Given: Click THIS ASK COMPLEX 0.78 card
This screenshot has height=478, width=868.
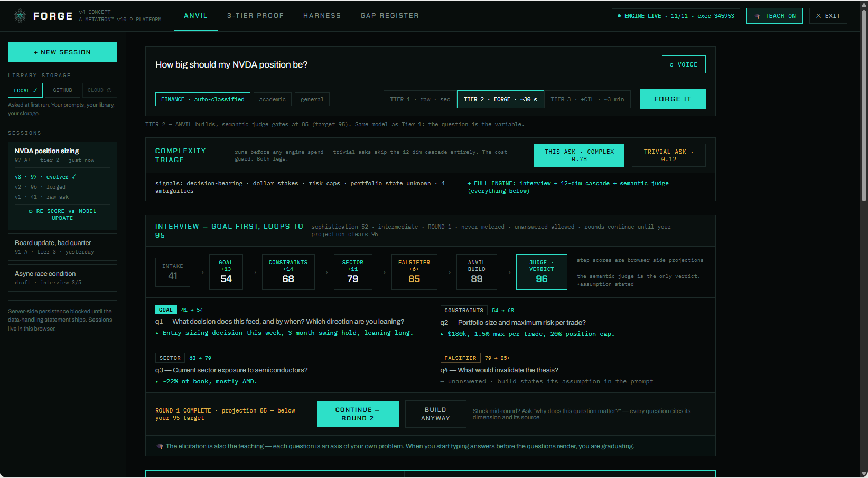Looking at the screenshot, I should (579, 155).
